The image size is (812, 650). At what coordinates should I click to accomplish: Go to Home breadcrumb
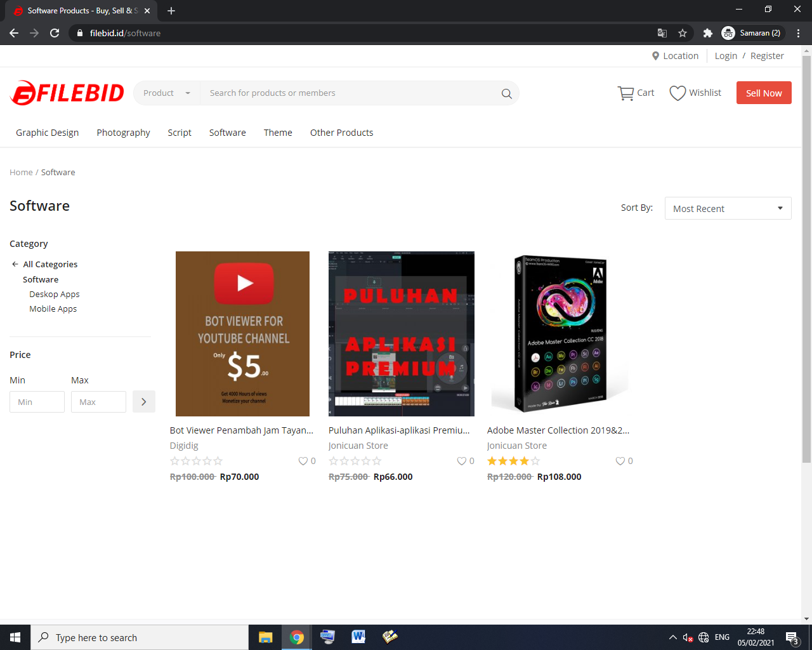click(x=21, y=172)
